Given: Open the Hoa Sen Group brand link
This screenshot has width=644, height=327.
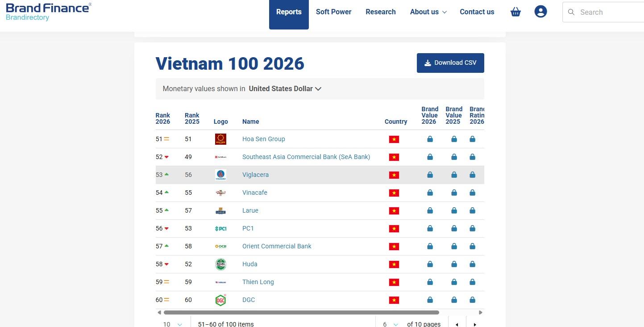Looking at the screenshot, I should click(x=263, y=139).
